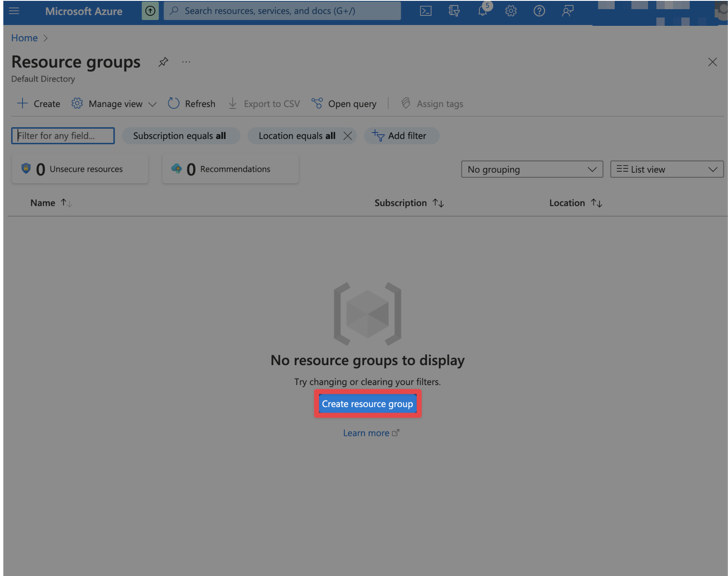Screen dimensions: 728x576
Task: Remove the Location equals all filter
Action: click(348, 136)
